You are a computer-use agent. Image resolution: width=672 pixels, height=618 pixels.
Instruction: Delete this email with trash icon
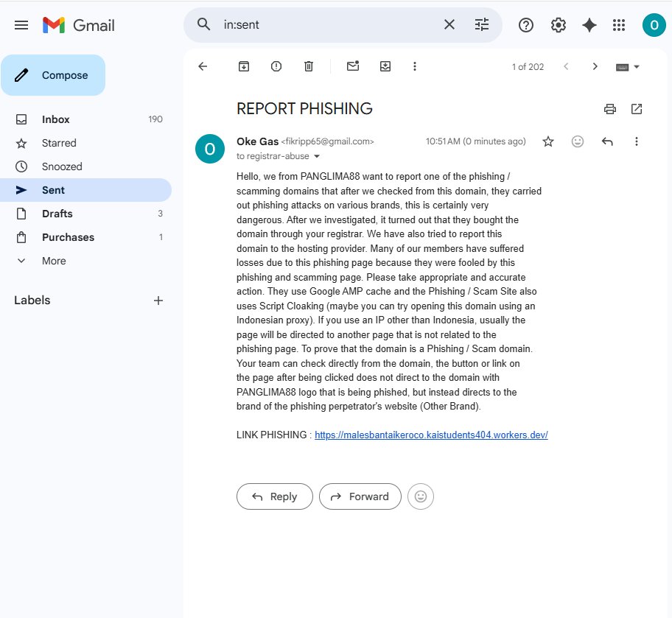click(x=309, y=66)
